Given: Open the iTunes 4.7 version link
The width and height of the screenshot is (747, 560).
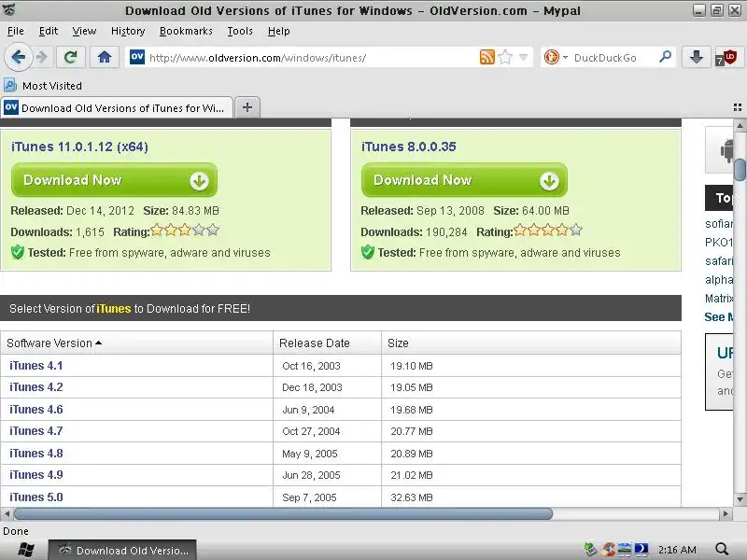Looking at the screenshot, I should (36, 431).
